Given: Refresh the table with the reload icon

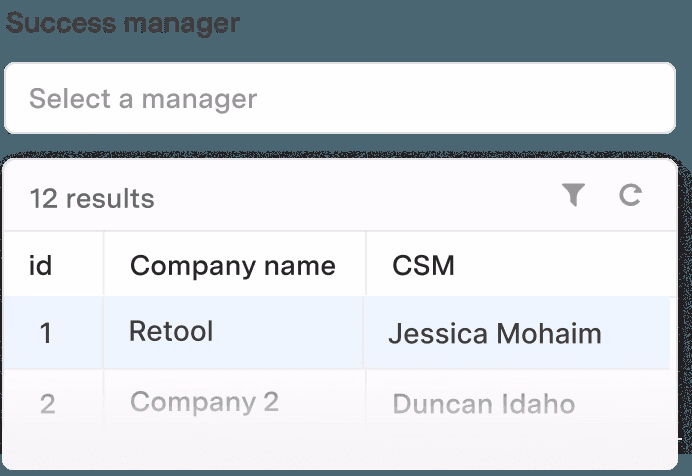Looking at the screenshot, I should (x=630, y=195).
